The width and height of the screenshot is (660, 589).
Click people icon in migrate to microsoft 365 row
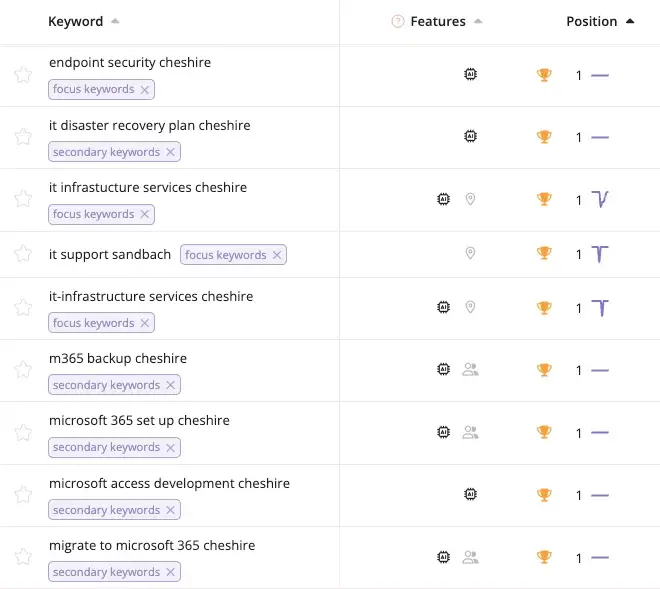point(471,557)
